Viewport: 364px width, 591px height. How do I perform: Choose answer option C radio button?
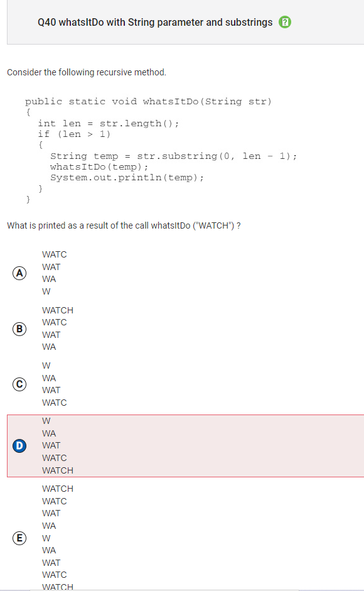coord(19,384)
